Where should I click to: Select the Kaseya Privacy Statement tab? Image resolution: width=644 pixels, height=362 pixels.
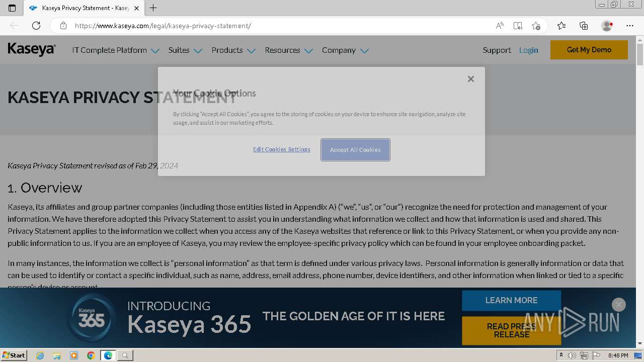[83, 8]
